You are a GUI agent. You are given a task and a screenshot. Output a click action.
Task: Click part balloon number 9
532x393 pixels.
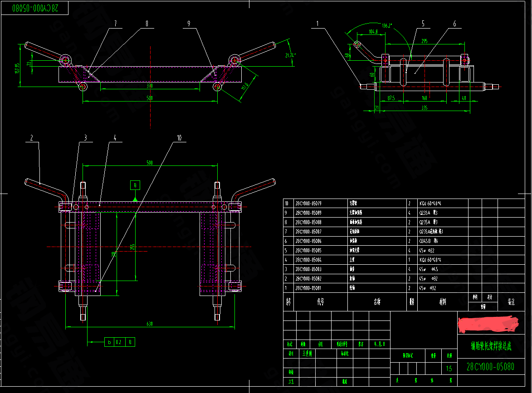tap(188, 24)
